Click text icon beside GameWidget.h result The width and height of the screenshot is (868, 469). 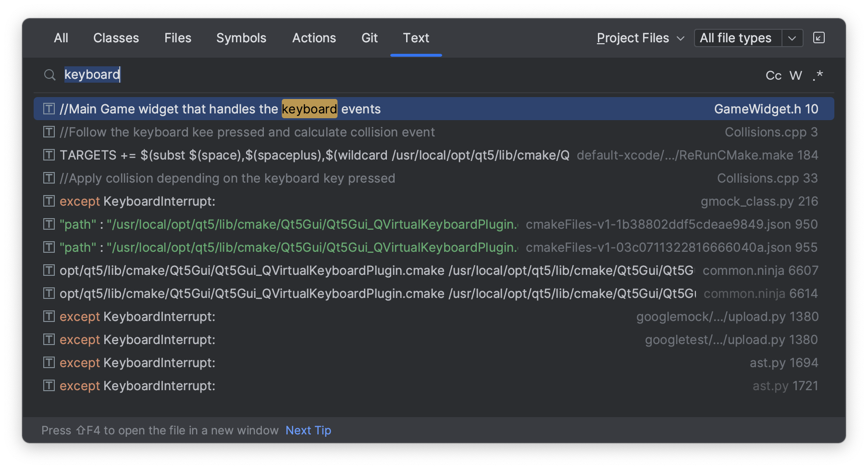[49, 109]
